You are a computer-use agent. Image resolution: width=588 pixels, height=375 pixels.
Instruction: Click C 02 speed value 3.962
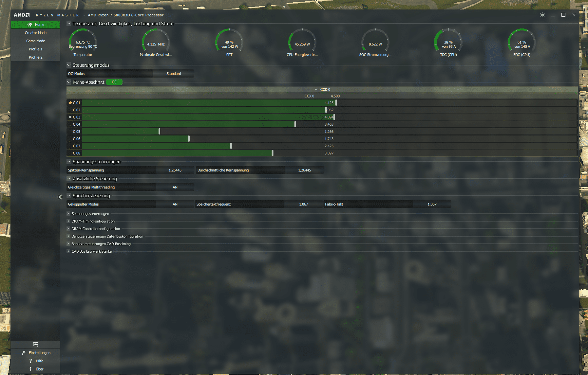tap(329, 110)
